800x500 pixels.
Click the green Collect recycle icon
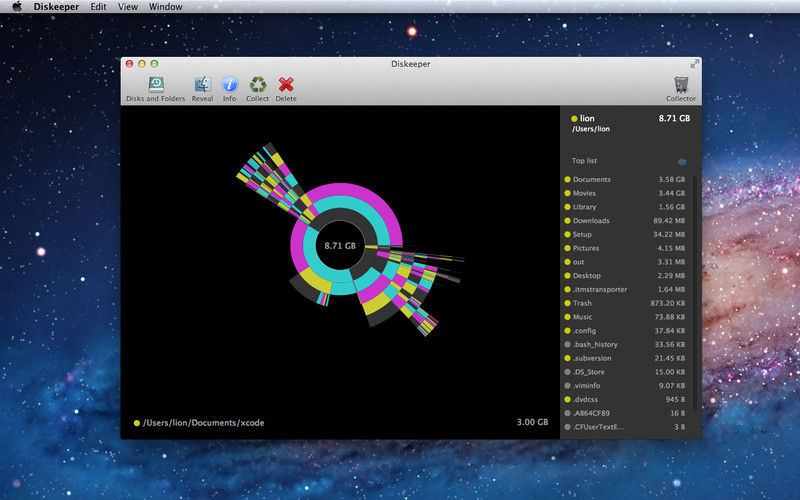[x=258, y=86]
